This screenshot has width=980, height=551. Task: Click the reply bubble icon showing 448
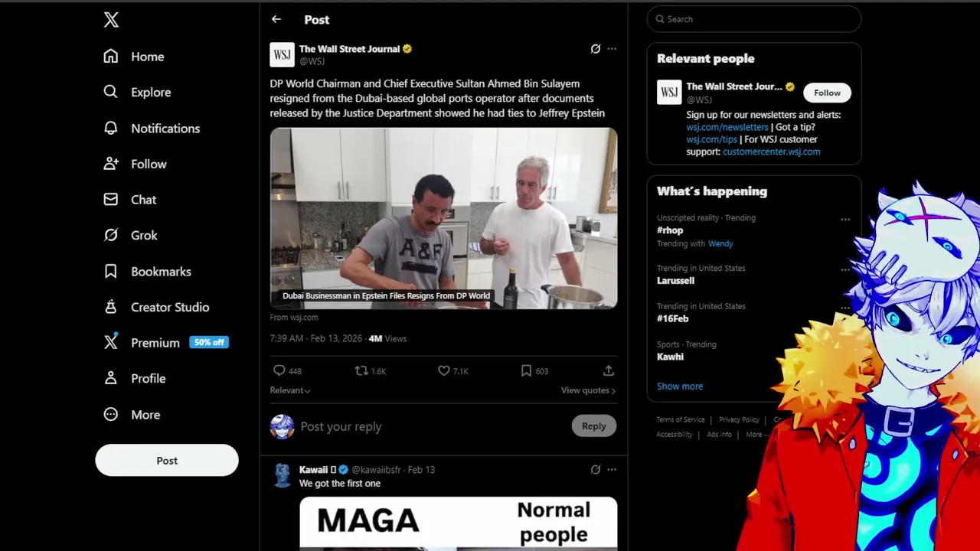(x=279, y=371)
